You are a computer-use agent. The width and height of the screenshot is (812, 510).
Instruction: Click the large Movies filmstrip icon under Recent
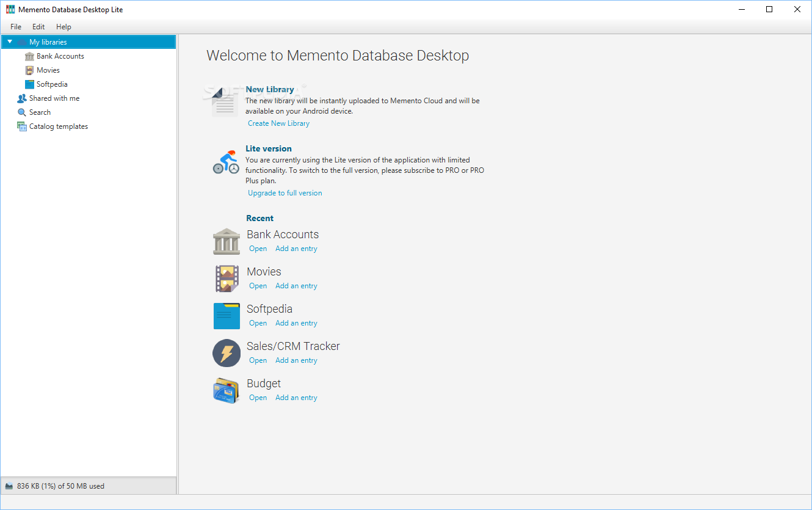click(227, 279)
